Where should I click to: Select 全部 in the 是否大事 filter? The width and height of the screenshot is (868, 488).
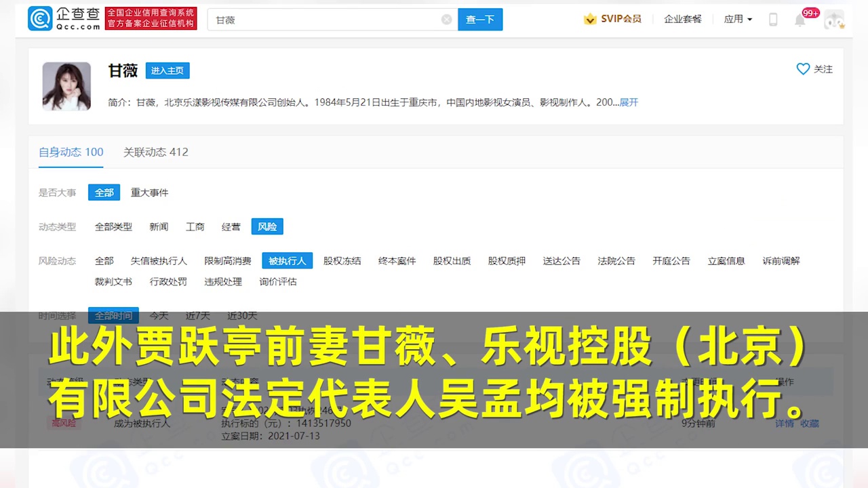[104, 192]
